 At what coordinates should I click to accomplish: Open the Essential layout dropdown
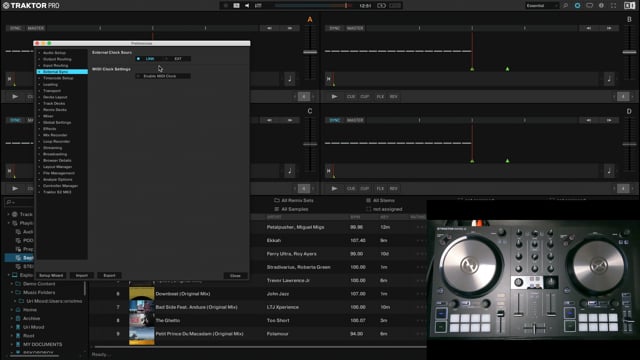[542, 6]
